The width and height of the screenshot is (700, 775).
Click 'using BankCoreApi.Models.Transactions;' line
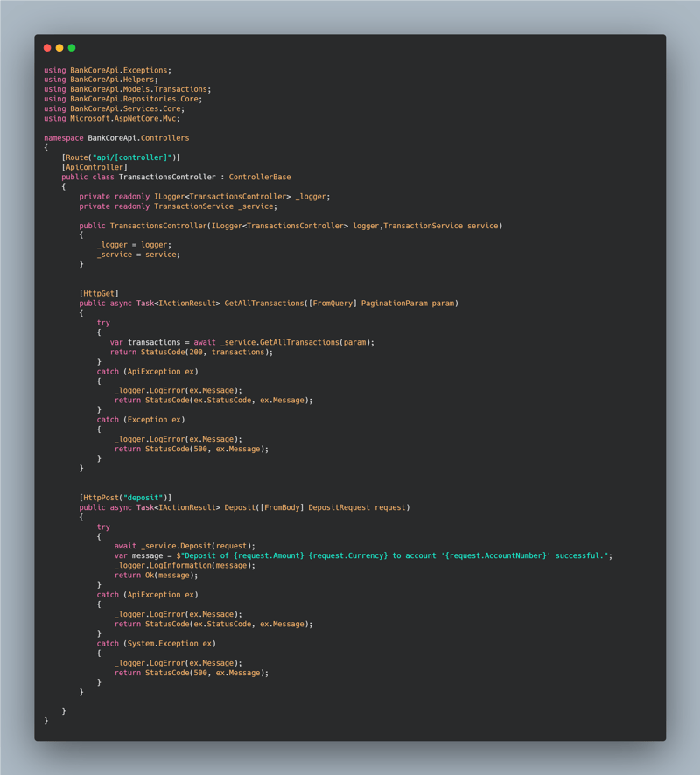(x=127, y=89)
